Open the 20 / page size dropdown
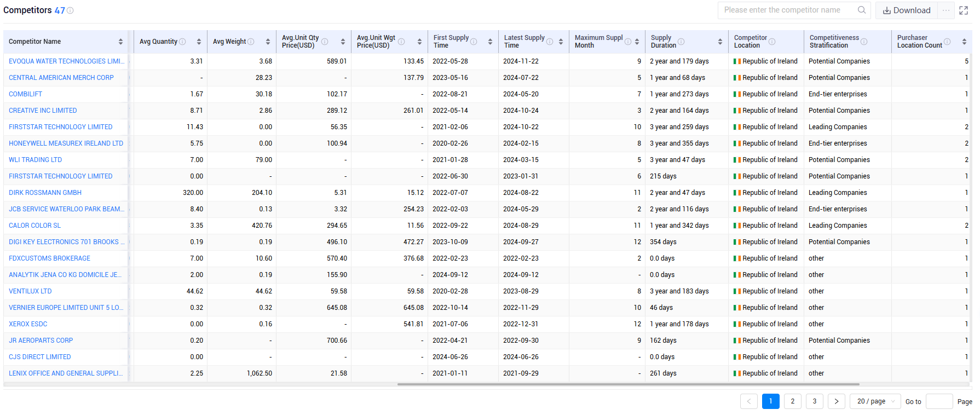The image size is (980, 415). pyautogui.click(x=875, y=401)
